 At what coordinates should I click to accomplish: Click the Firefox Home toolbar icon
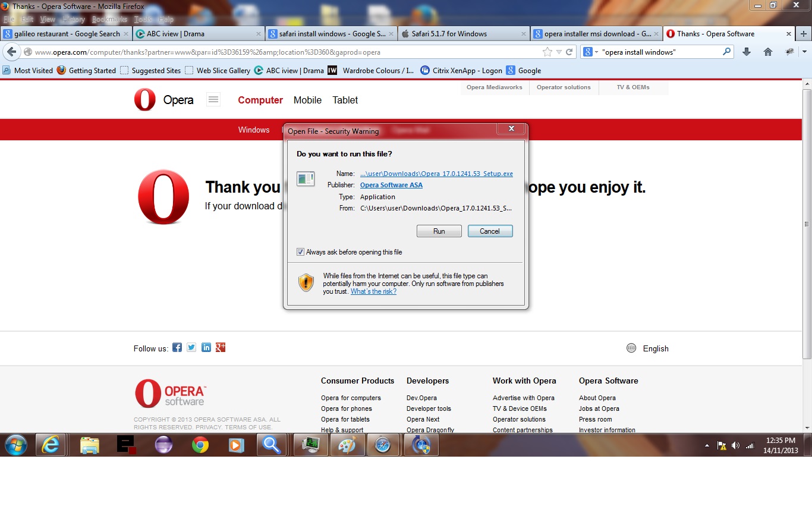click(x=767, y=52)
